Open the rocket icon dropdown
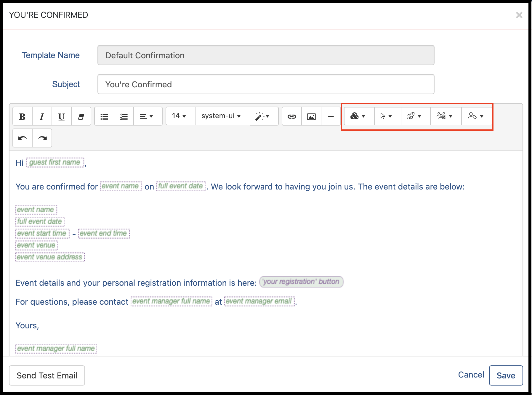Screen dimensions: 532x395 tap(416, 116)
